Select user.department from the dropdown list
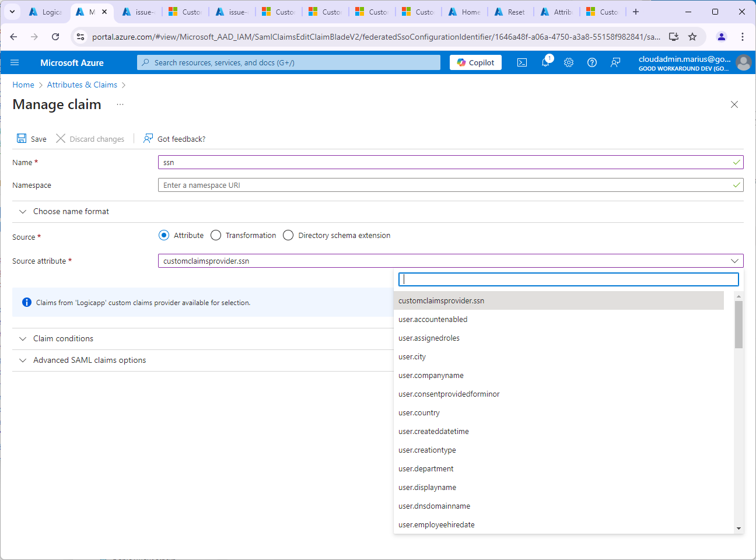 point(426,468)
